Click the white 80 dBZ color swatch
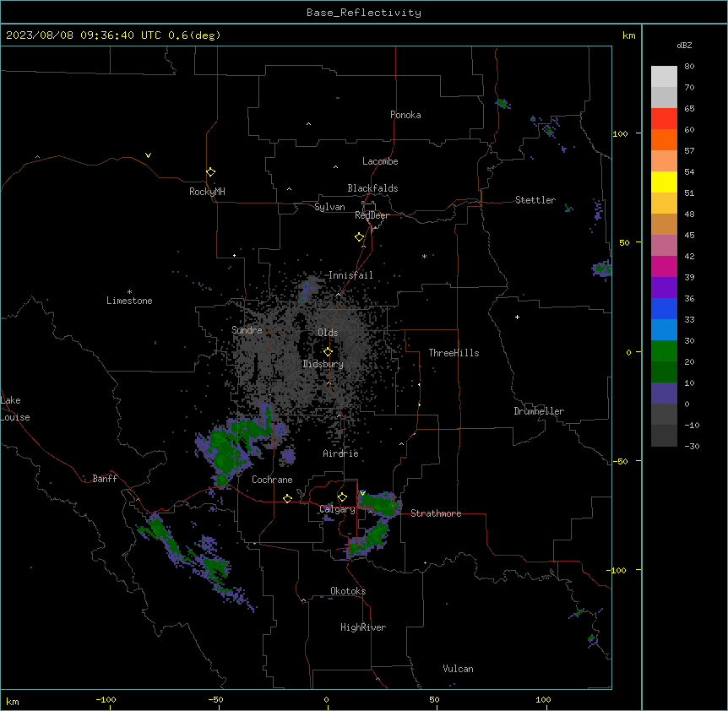 point(664,77)
